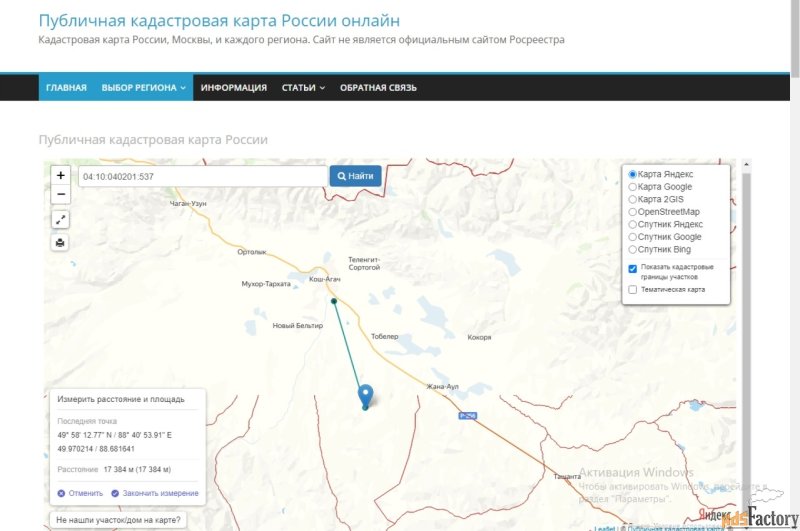Select OpenStreetMap radio option

(633, 212)
